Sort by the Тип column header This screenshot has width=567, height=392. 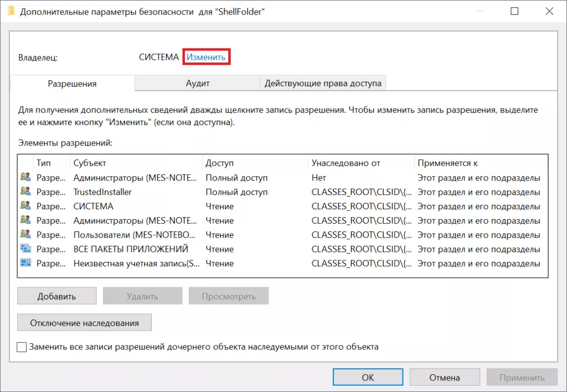pyautogui.click(x=51, y=163)
